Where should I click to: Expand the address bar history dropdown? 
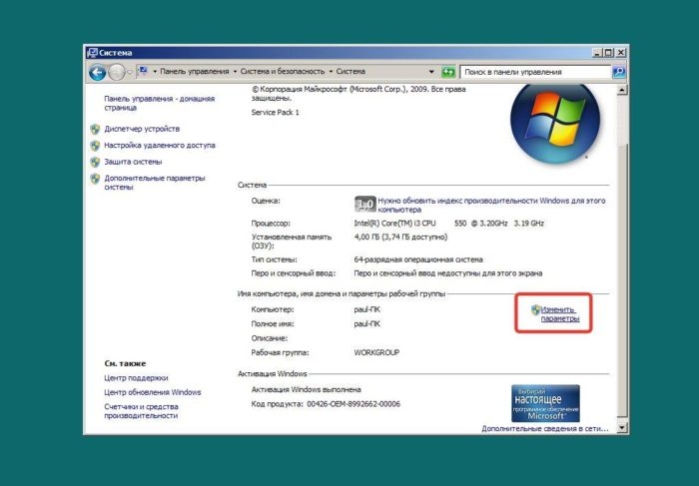pos(431,72)
